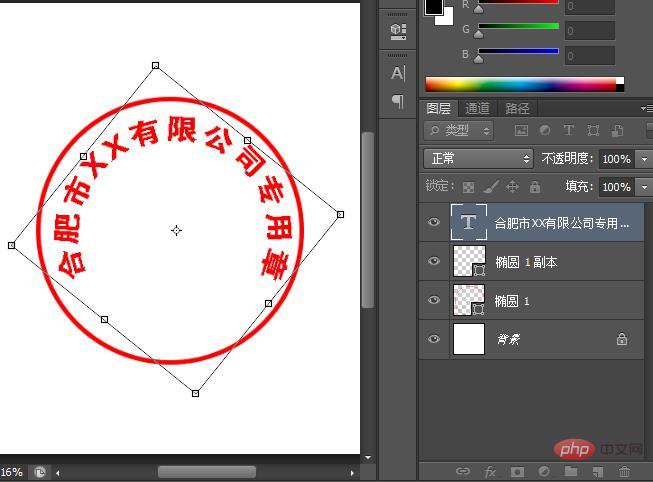Click the transform center reference point crosshair
The image size is (653, 482).
pos(176,230)
